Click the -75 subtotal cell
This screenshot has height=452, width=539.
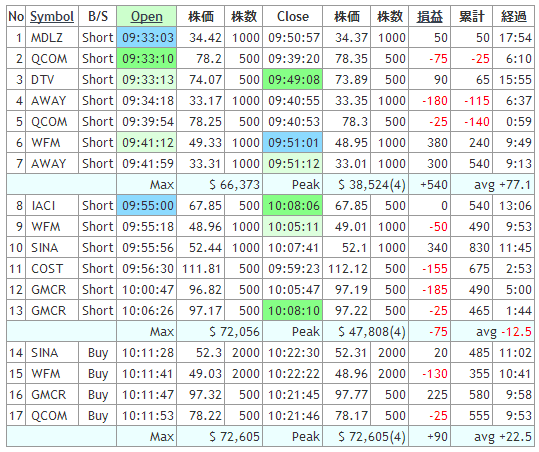pos(429,331)
